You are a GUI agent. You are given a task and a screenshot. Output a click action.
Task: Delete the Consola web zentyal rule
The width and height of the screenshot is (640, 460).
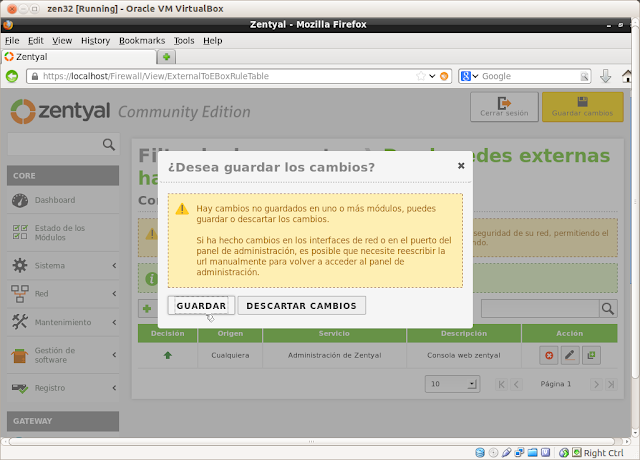[x=549, y=356]
